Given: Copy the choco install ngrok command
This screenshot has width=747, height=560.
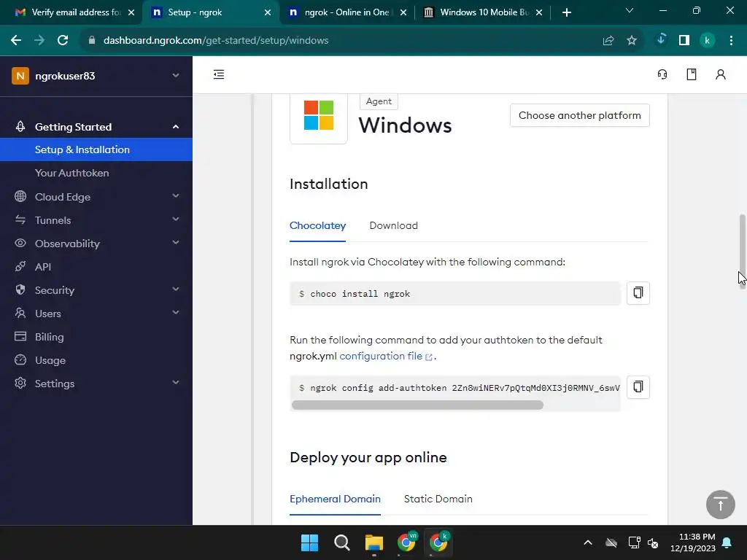Looking at the screenshot, I should pyautogui.click(x=638, y=293).
